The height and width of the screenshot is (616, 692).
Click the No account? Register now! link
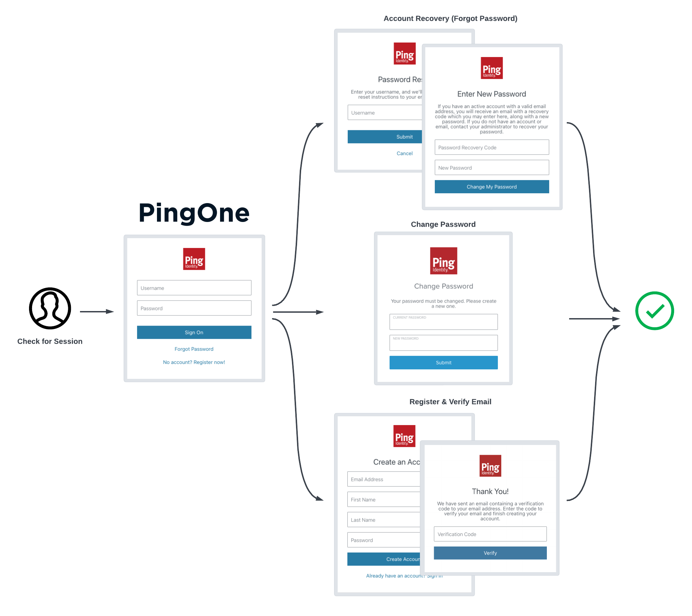point(194,362)
